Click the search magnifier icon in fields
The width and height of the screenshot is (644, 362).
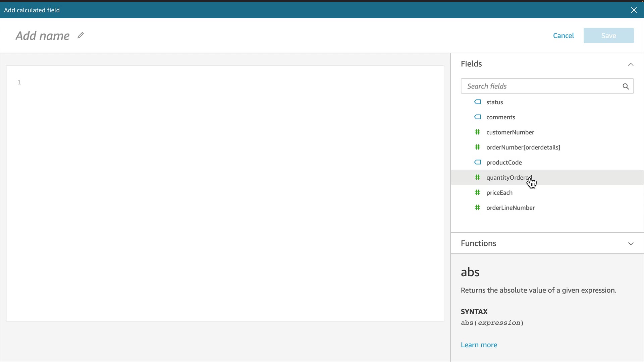point(626,86)
